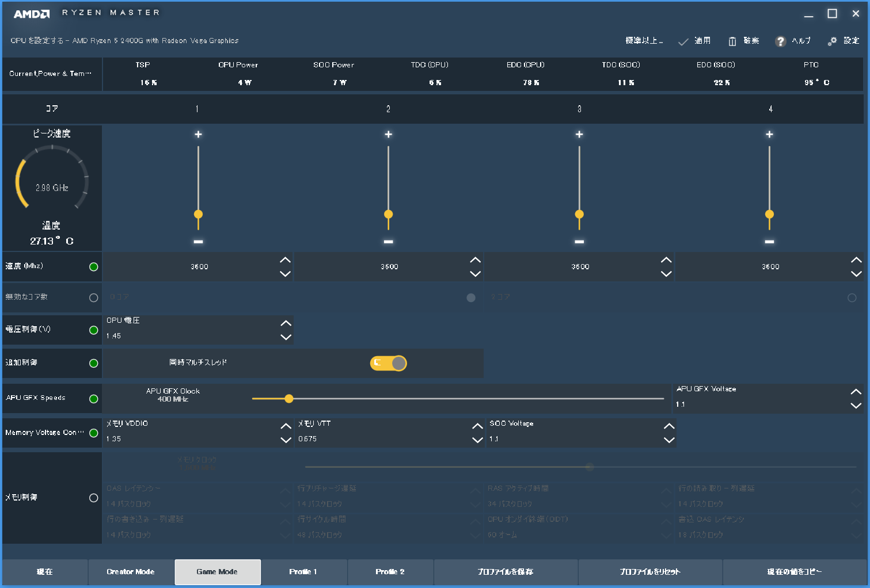Click the Current, Power & Temp header
Image resolution: width=870 pixels, height=588 pixels.
(x=51, y=74)
